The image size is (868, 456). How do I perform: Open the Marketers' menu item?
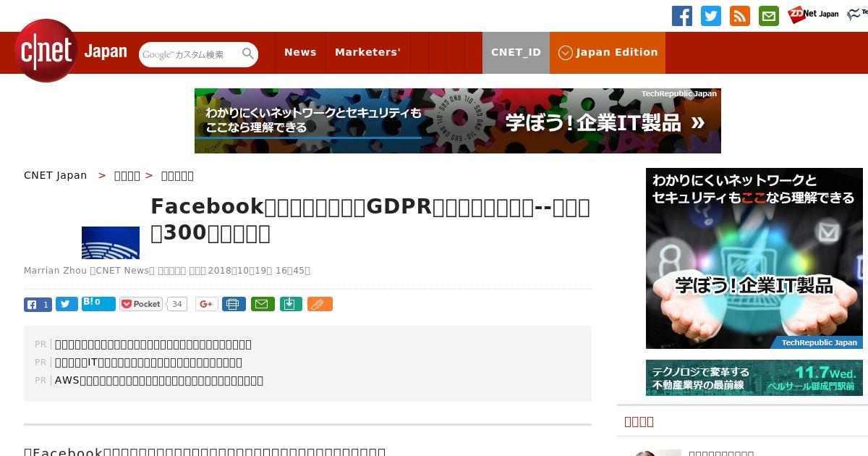(x=367, y=52)
